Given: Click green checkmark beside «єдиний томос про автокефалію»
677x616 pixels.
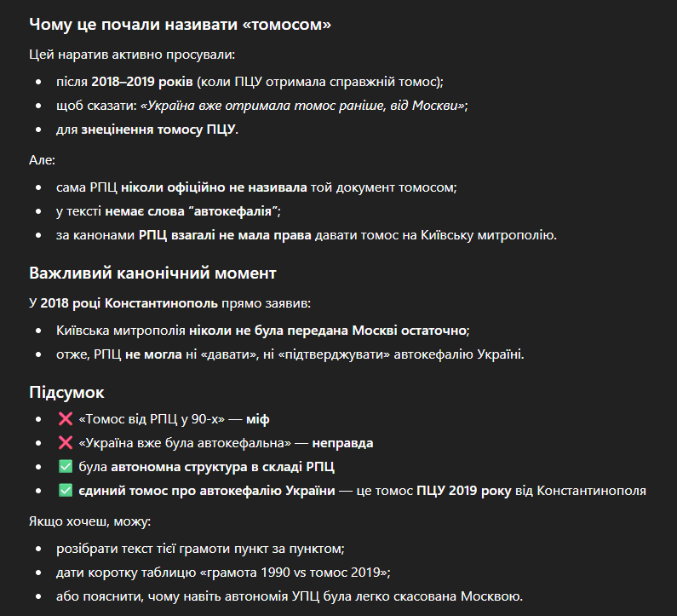Looking at the screenshot, I should [66, 491].
